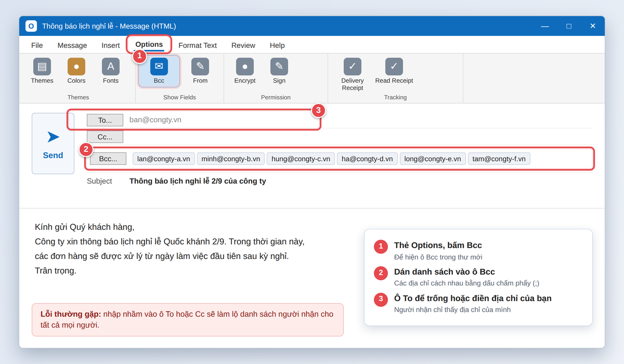Select recipient long@congty-e.vn chip
The image size is (624, 364).
[x=433, y=159]
